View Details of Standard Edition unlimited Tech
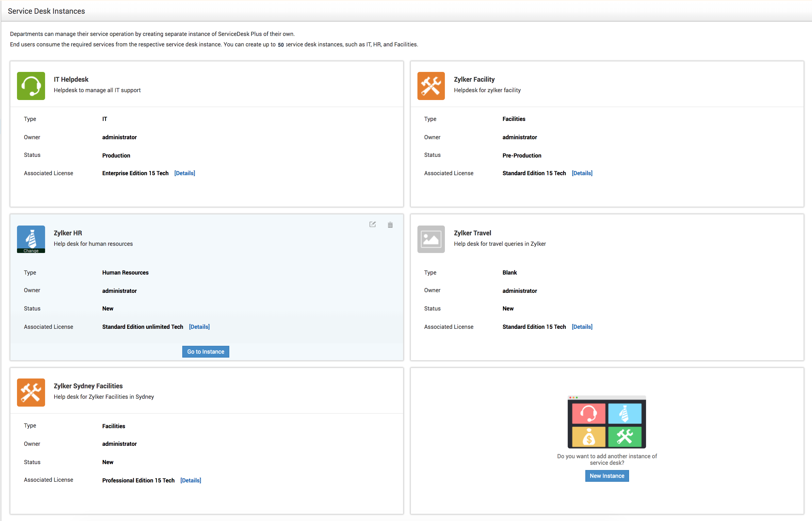The image size is (812, 521). pyautogui.click(x=199, y=327)
